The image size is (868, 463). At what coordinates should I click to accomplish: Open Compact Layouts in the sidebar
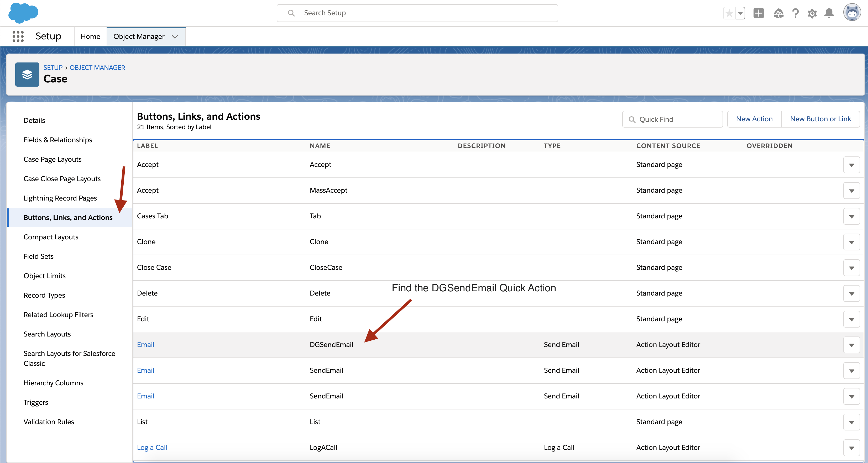[51, 237]
